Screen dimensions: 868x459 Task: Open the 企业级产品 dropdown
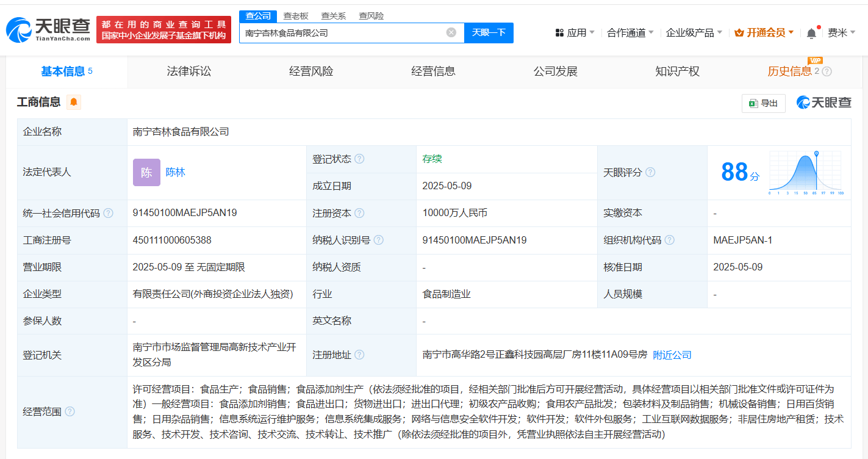coord(694,33)
